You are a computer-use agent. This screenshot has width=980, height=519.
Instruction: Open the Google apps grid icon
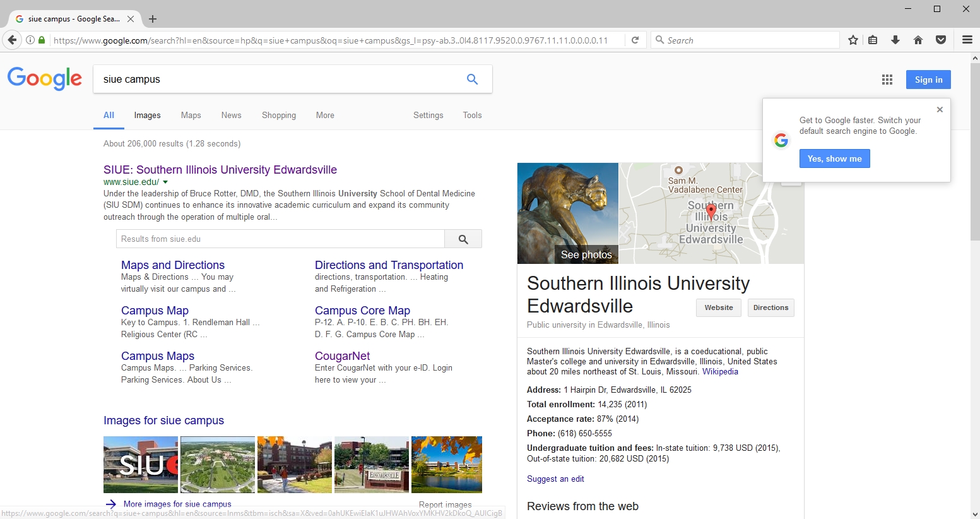coord(887,80)
